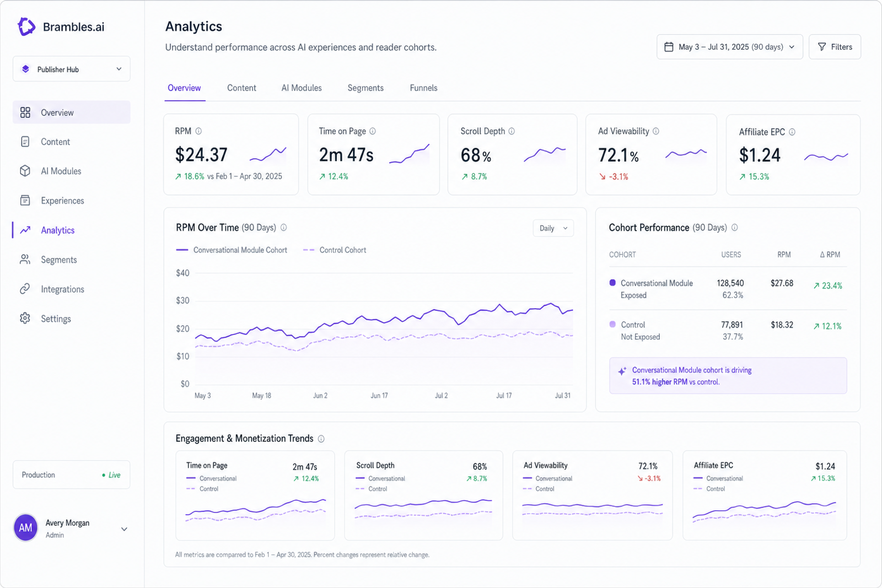Screen dimensions: 882x588
Task: Open the date range picker May 3 – Jul 31
Action: [729, 47]
